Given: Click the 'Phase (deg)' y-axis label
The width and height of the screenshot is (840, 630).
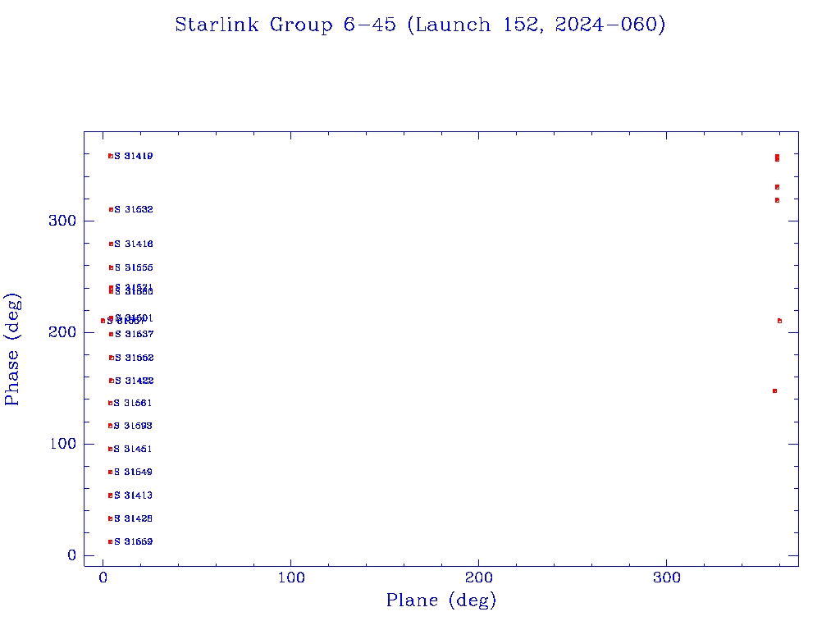Looking at the screenshot, I should (x=11, y=349).
